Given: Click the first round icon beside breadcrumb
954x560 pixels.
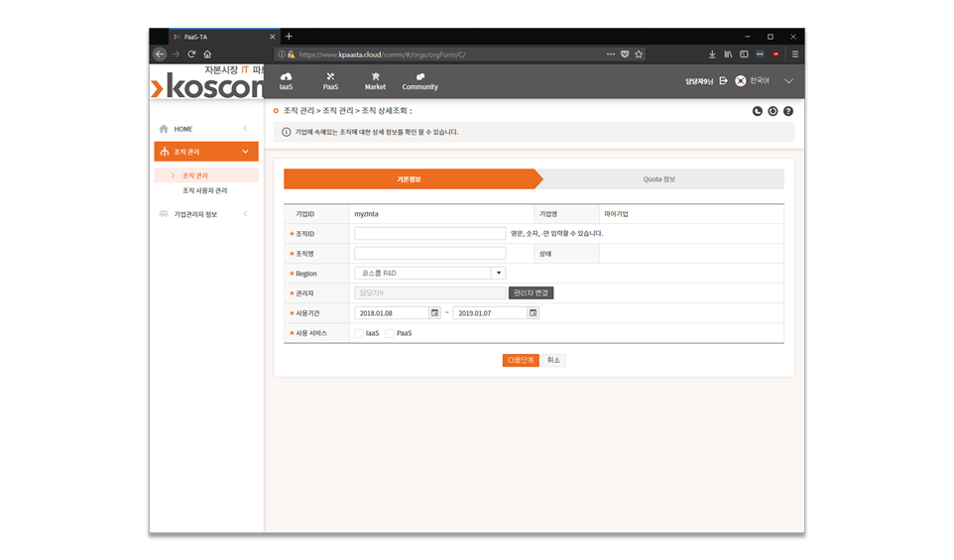Looking at the screenshot, I should [758, 111].
